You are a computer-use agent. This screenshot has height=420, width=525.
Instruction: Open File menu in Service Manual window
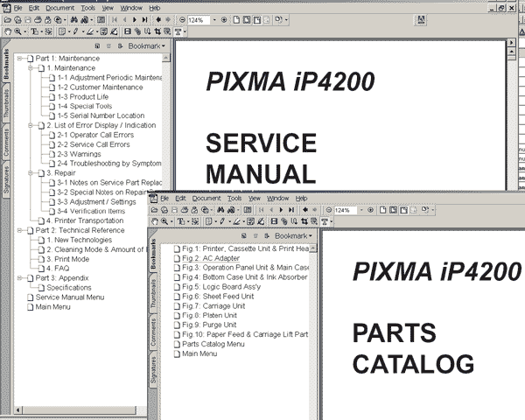click(x=17, y=8)
